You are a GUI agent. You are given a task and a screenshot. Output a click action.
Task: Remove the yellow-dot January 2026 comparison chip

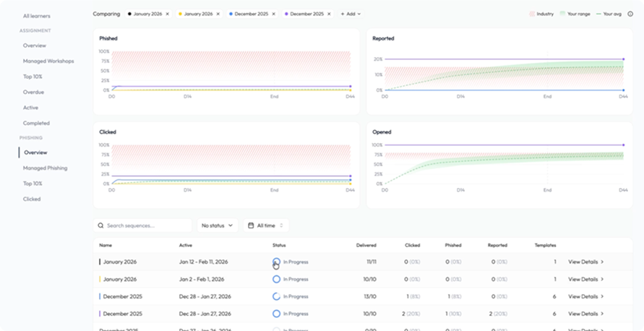click(218, 14)
